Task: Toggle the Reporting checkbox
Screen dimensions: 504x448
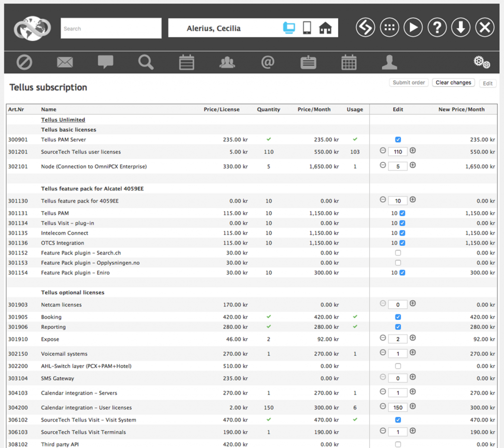Action: click(398, 327)
